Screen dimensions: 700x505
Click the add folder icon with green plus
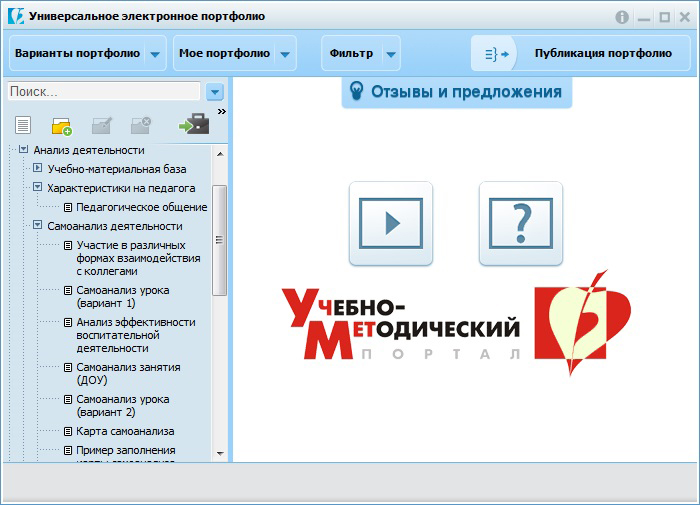pyautogui.click(x=62, y=126)
